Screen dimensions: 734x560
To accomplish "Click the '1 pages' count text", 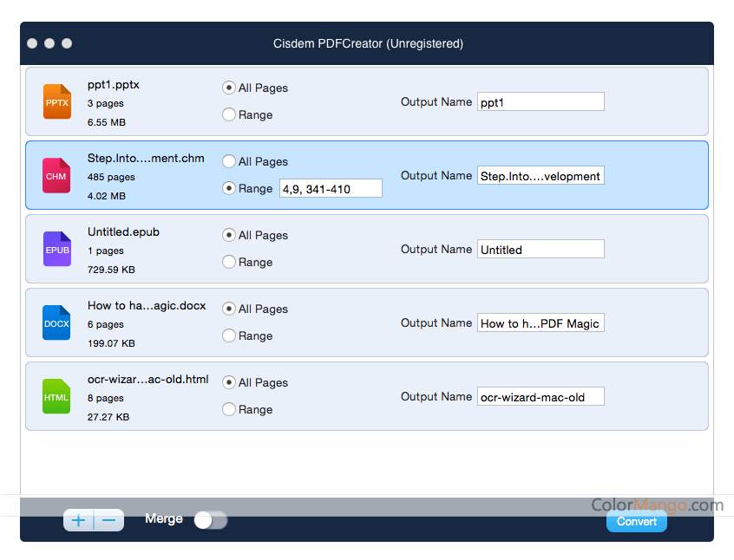I will (105, 251).
